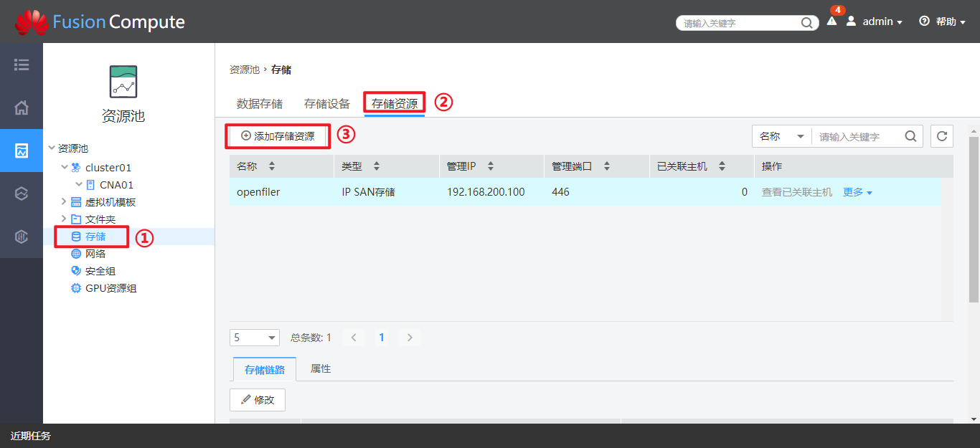The height and width of the screenshot is (448, 980).
Task: Sort by 类型 column arrows
Action: 377,166
